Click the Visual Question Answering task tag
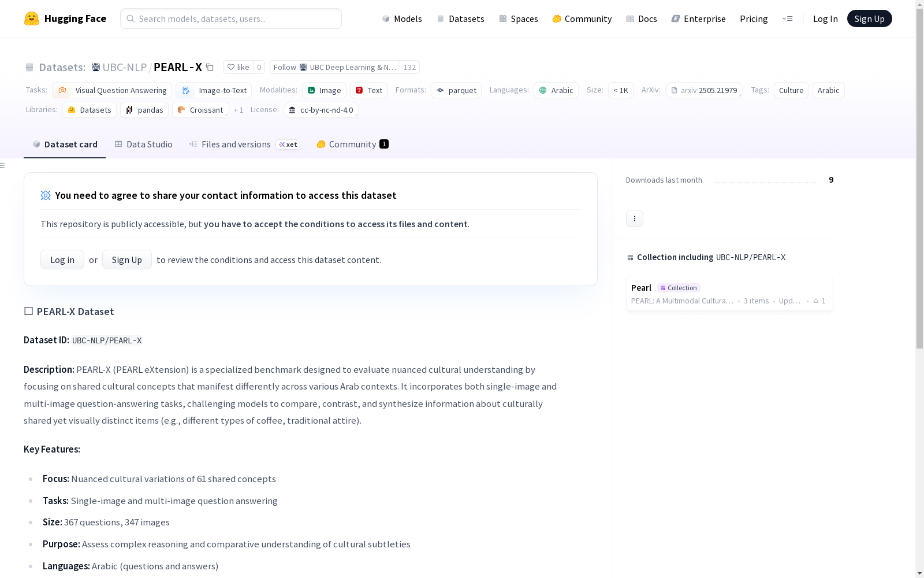Image resolution: width=924 pixels, height=578 pixels. tap(112, 90)
